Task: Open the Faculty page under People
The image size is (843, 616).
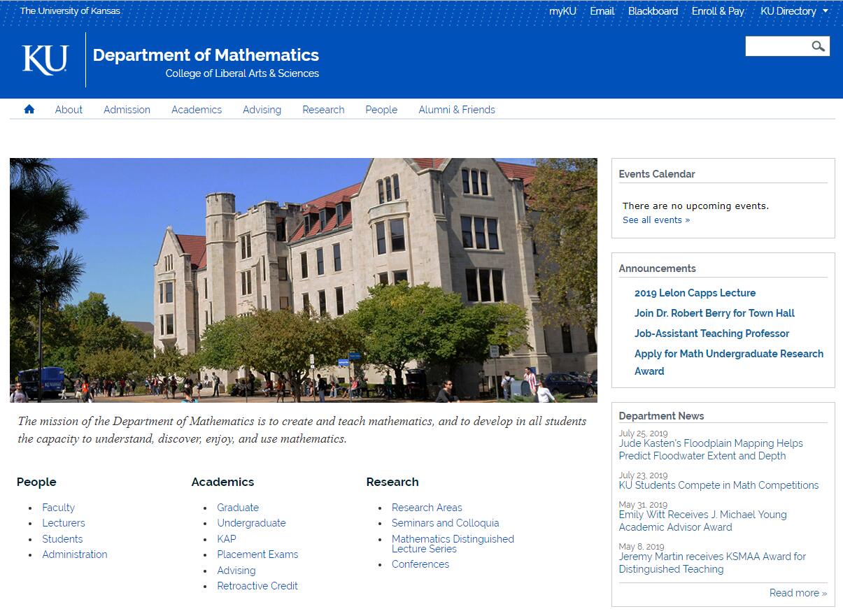Action: pos(58,507)
